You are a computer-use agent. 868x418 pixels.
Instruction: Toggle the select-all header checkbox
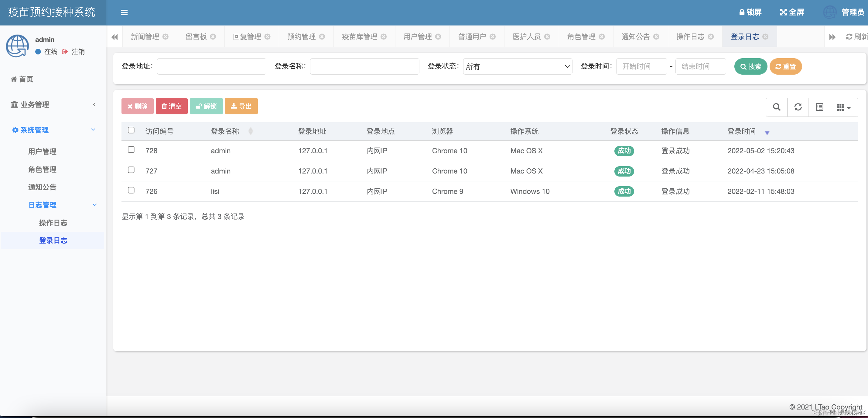tap(131, 130)
